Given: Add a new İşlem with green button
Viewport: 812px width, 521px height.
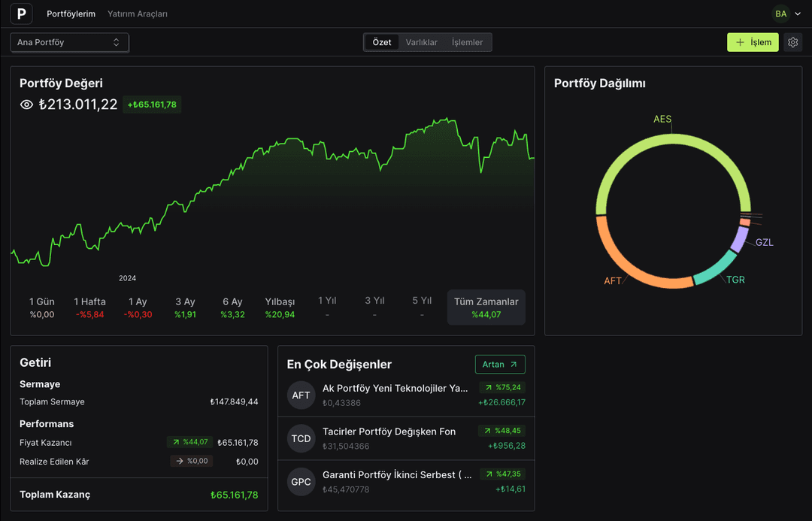Looking at the screenshot, I should click(753, 42).
